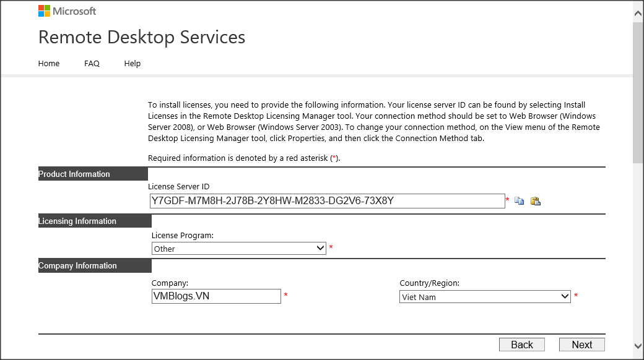Click the Licensing Information section header
The width and height of the screenshot is (644, 360).
click(x=94, y=221)
